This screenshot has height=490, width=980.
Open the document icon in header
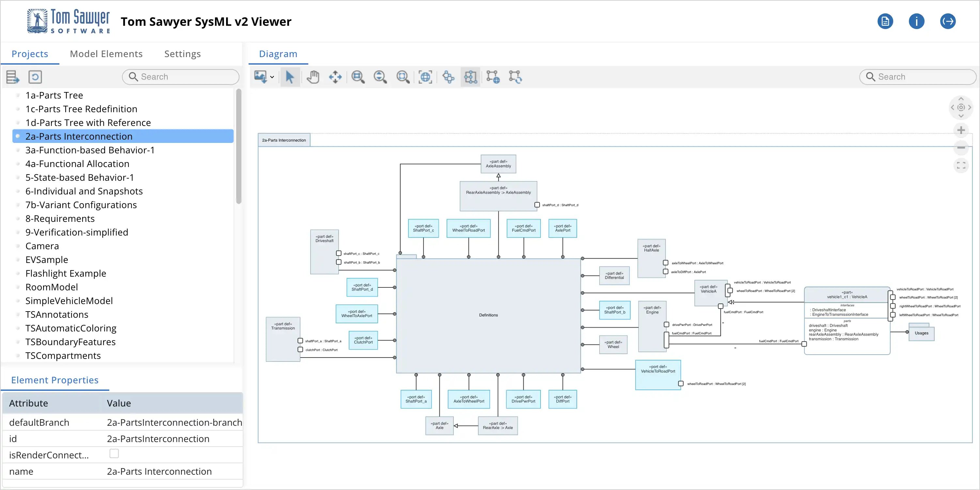885,21
